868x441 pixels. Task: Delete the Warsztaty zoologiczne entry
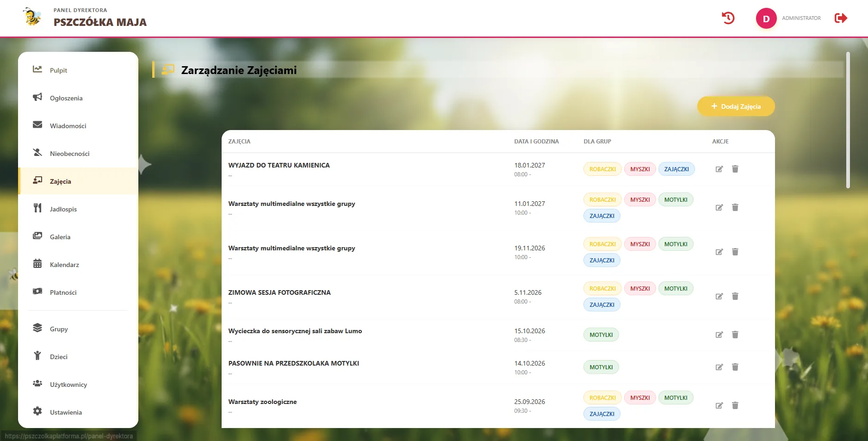[735, 405]
